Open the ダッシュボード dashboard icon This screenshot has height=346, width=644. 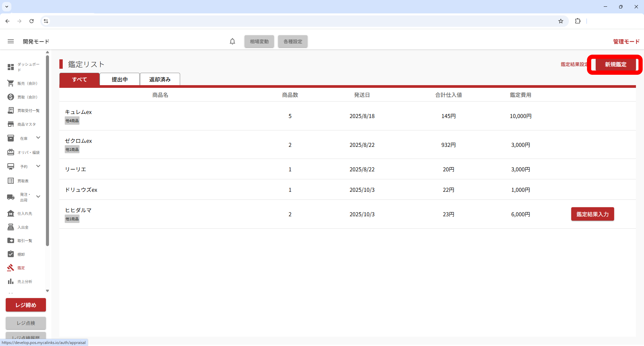11,67
